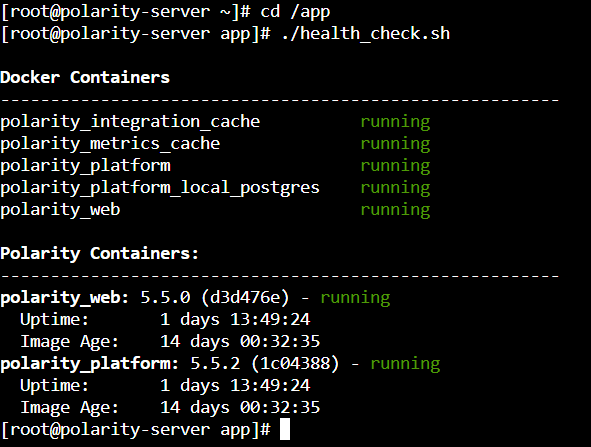Screen dimensions: 591x447
Task: Click the 'Uptime:' label under polarity_web
Action: coord(55,320)
